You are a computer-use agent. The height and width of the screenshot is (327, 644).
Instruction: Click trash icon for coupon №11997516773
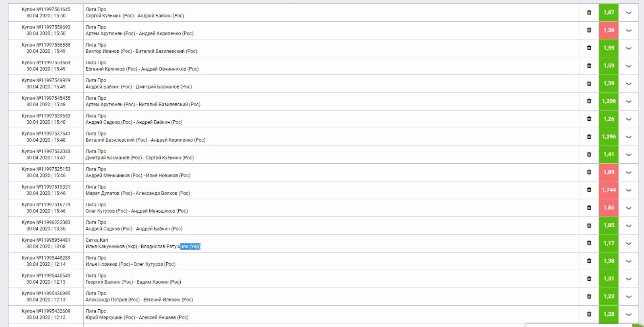(589, 208)
